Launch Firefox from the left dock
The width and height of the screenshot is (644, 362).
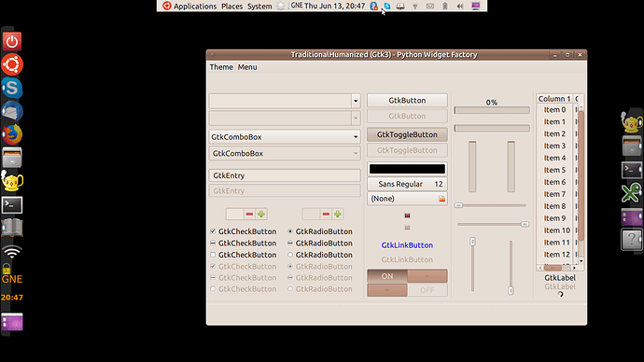pos(12,134)
